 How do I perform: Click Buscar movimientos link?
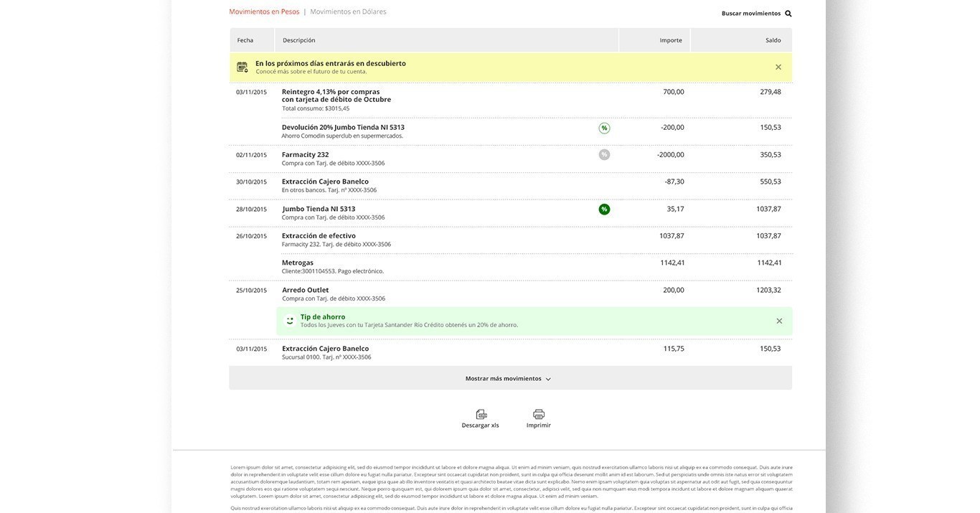coord(751,14)
